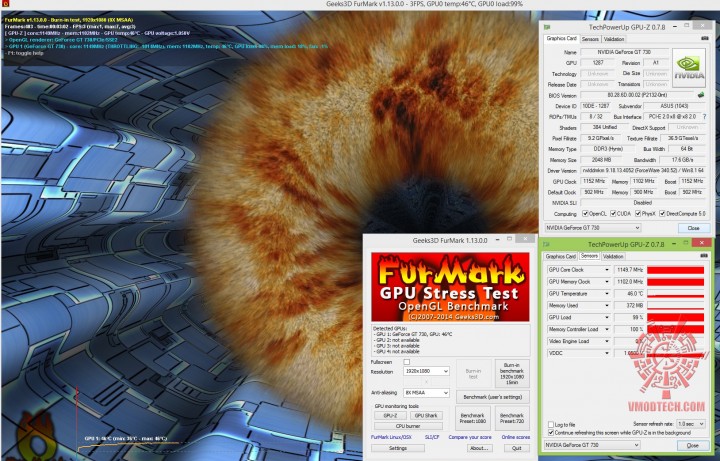Open FurMark Linux/OSX link
Image resolution: width=720 pixels, height=461 pixels.
(391, 437)
